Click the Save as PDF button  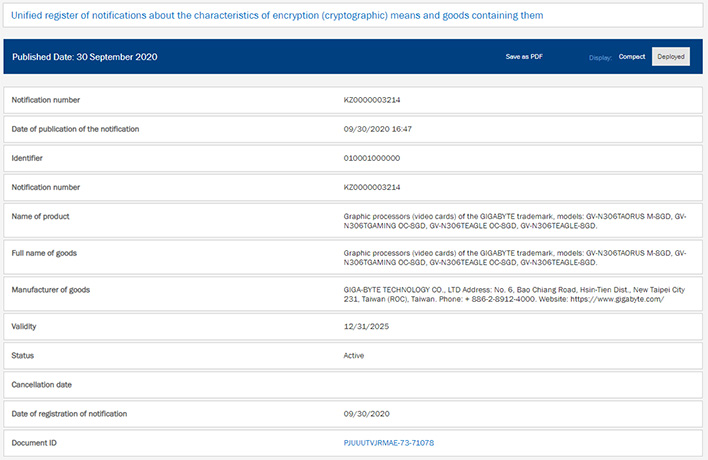coord(525,57)
